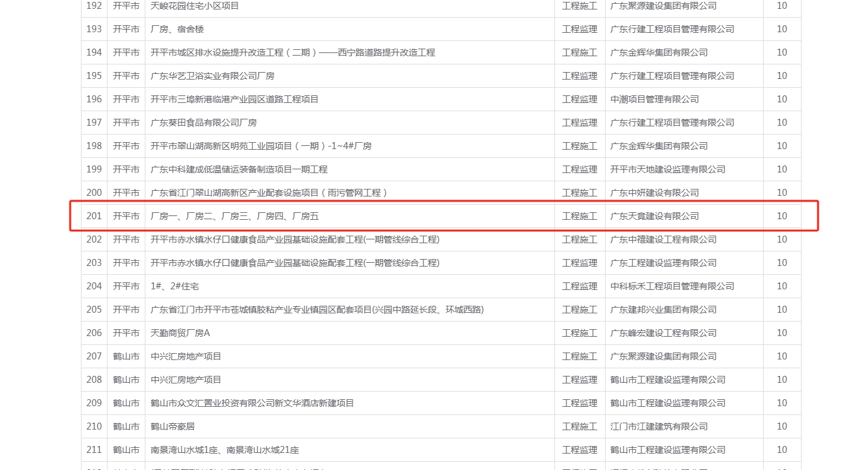Click "广东金辉华集团有限公司" in row 198
Viewport: 868px width, 470px height.
click(659, 146)
